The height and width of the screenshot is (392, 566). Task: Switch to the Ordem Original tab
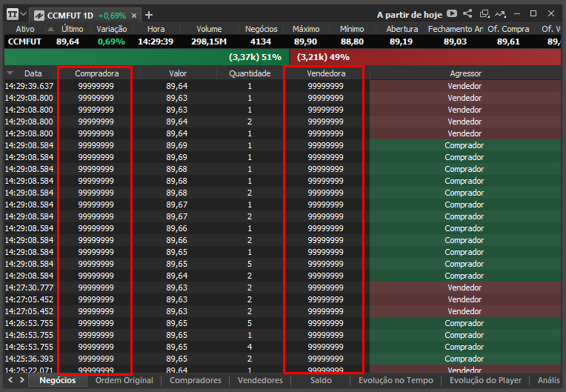click(124, 380)
